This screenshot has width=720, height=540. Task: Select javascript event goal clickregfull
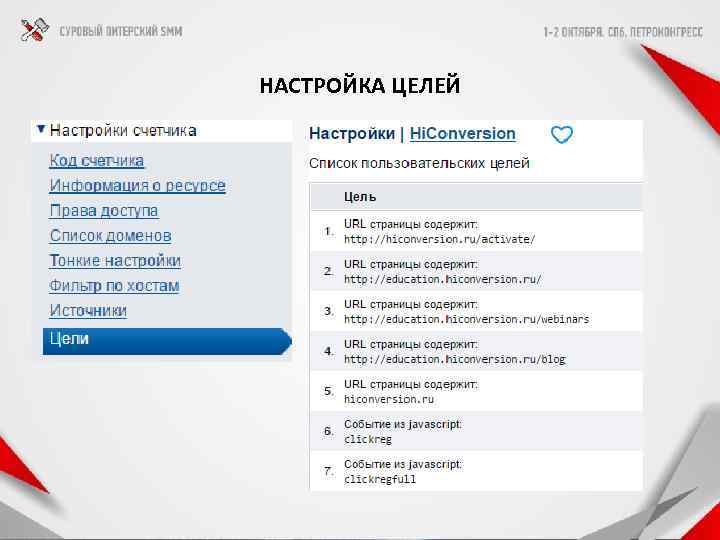coord(476,471)
